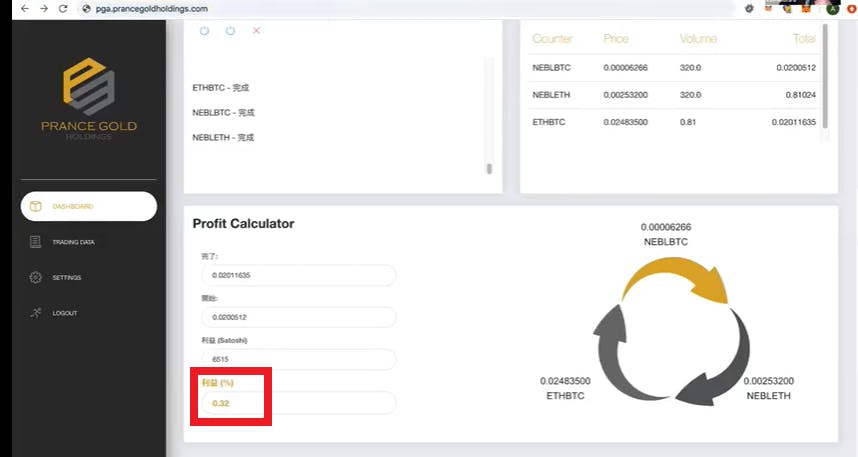Screen dimensions: 858x457
Task: Click the trade log list scrollbar
Action: pos(489,169)
